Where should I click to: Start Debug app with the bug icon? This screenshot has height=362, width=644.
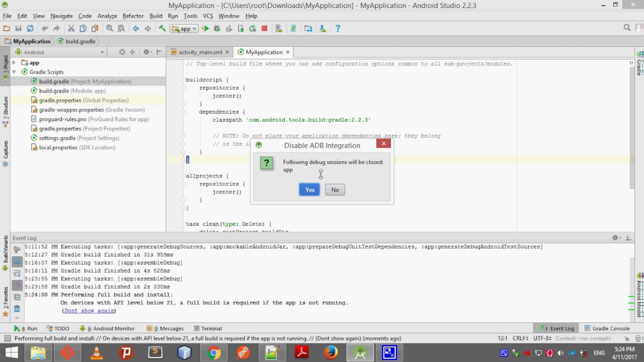pos(217,29)
